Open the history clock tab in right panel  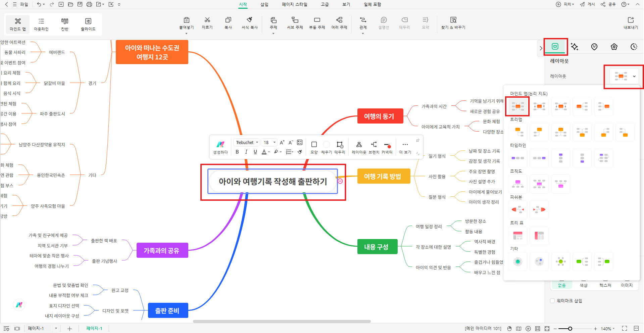634,47
